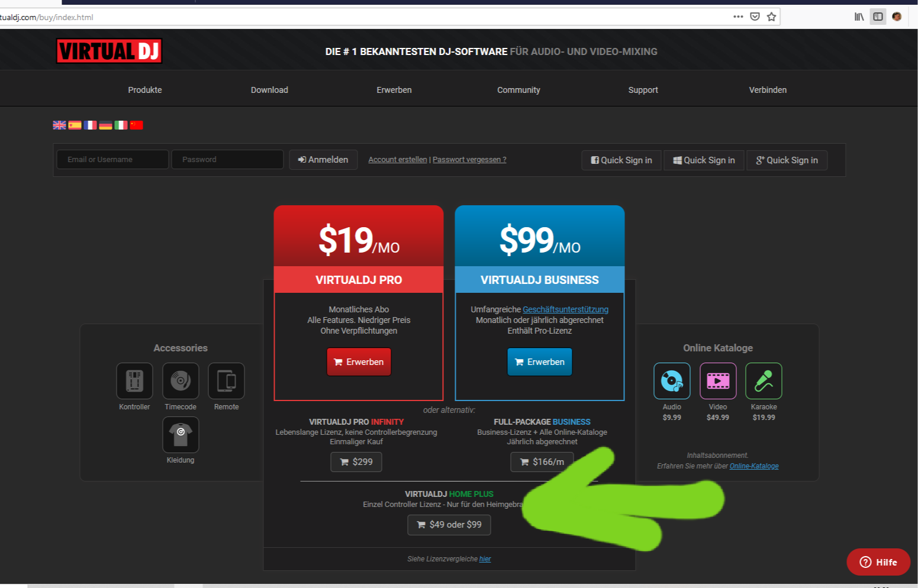The image size is (918, 588).
Task: Switch language with the UK flag
Action: click(59, 125)
